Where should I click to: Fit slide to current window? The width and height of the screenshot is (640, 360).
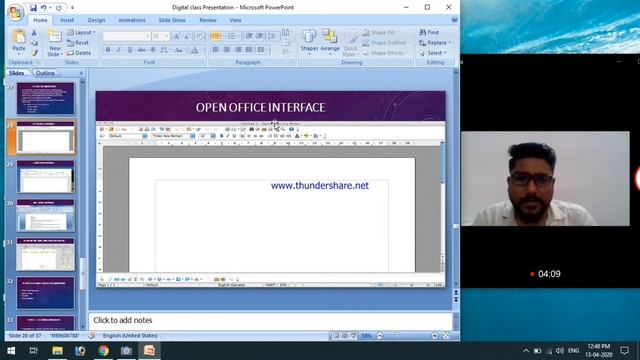coord(446,336)
